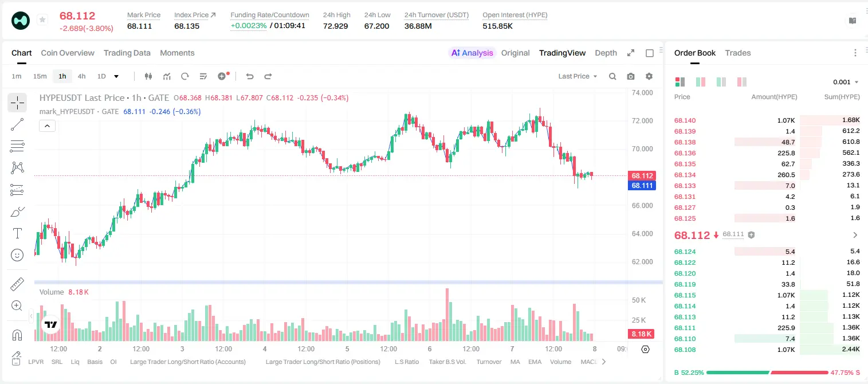Toggle favorite star next to coin logo
Viewport: 868px width, 384px height.
coord(42,20)
